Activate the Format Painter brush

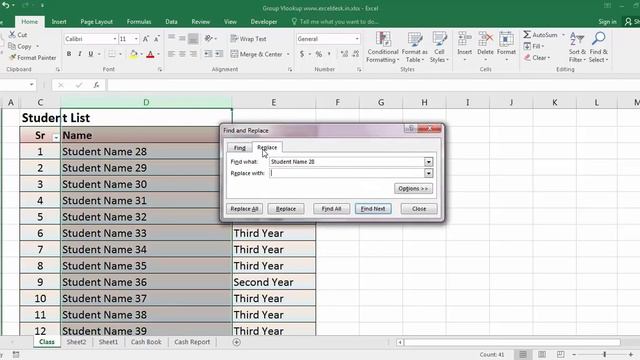33,58
